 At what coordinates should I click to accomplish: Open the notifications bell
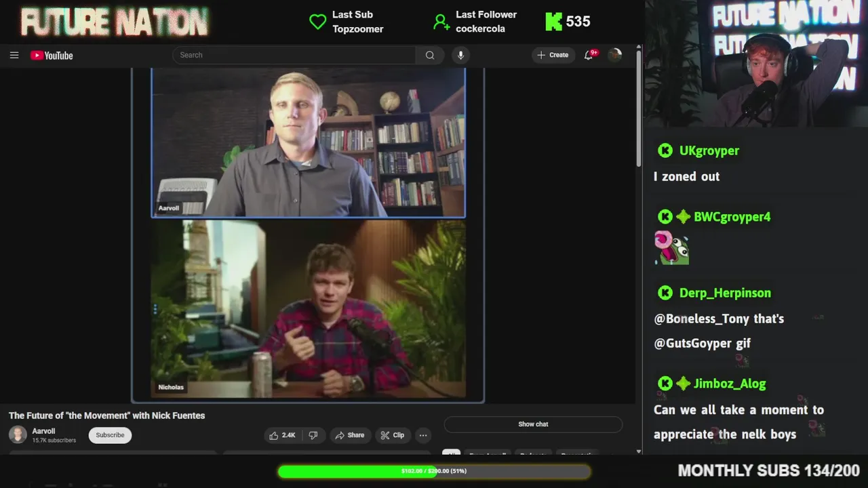[589, 55]
